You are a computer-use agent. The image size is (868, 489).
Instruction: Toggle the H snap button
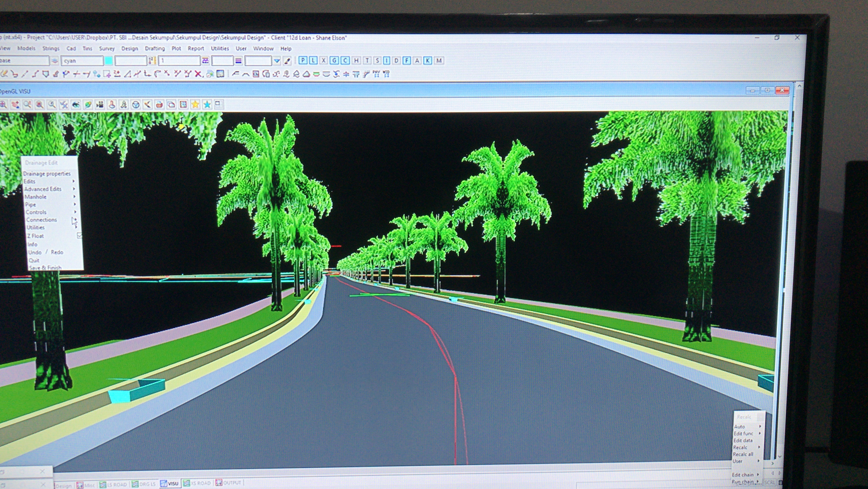click(356, 60)
